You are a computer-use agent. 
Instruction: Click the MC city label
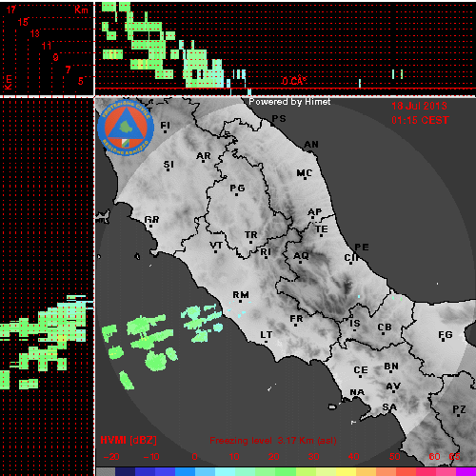click(x=305, y=173)
